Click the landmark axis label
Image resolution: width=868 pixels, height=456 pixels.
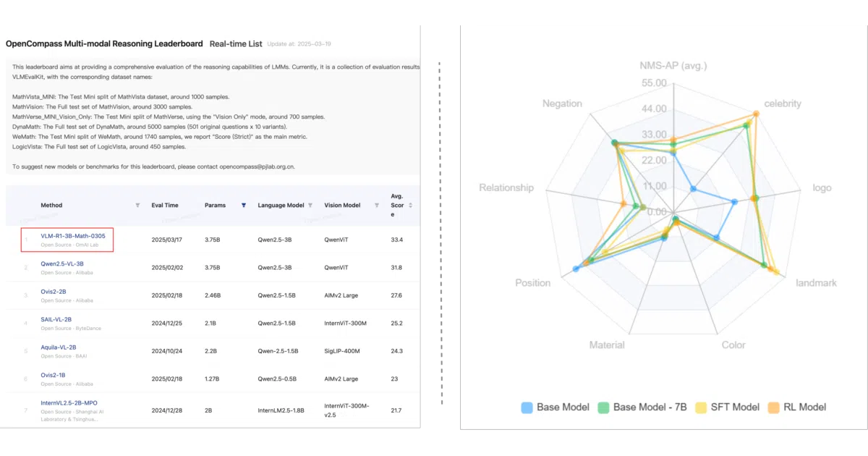(816, 282)
